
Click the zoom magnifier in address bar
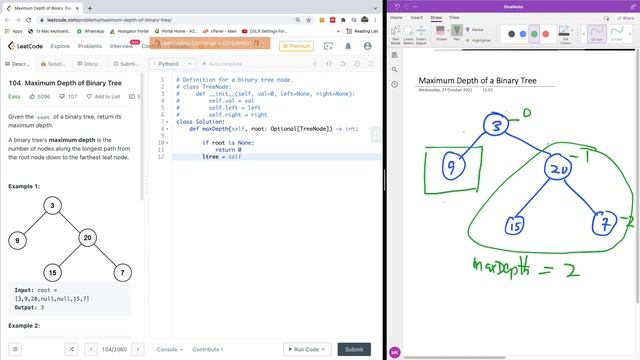pyautogui.click(x=298, y=20)
